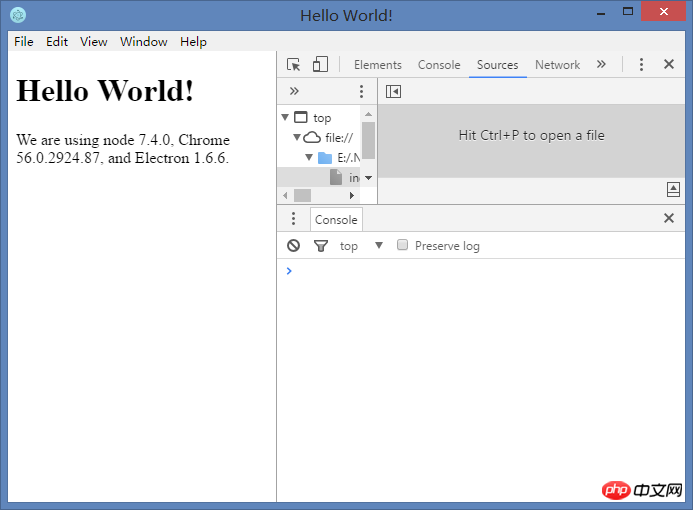This screenshot has height=510, width=693.
Task: Collapse the file:// tree node
Action: pyautogui.click(x=297, y=137)
